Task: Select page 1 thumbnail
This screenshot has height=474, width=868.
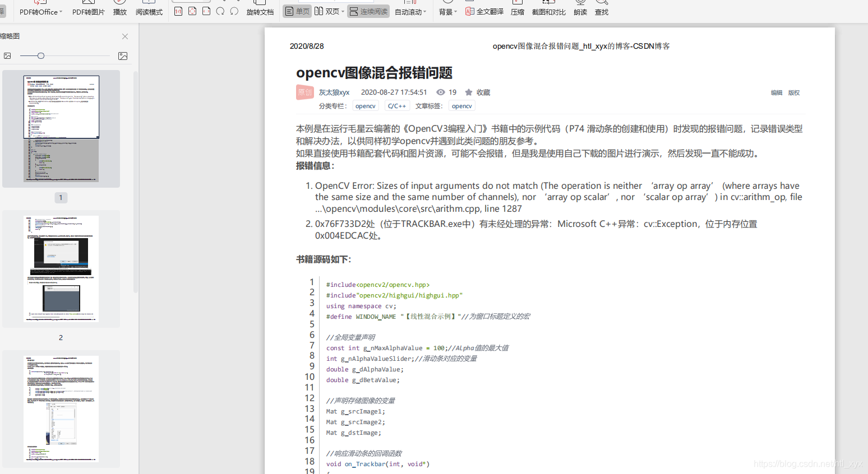Action: click(61, 129)
